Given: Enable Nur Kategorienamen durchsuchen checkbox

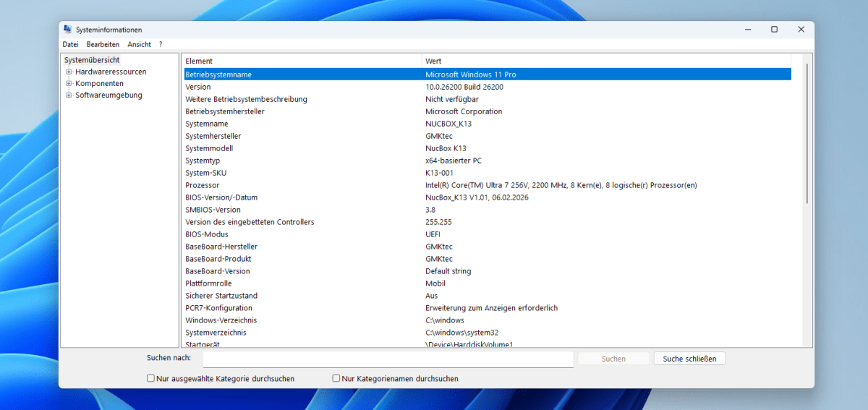Looking at the screenshot, I should point(336,378).
